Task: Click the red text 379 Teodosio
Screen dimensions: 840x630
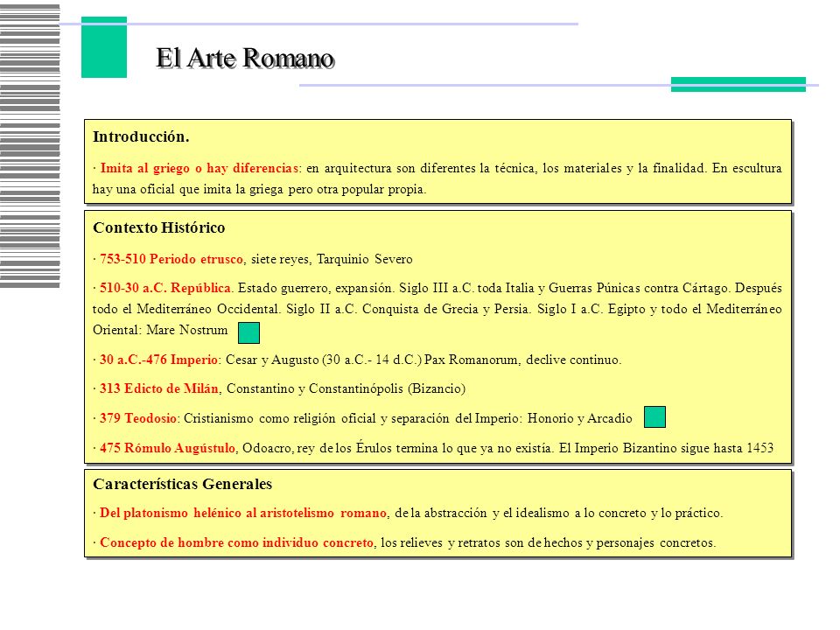Action: click(x=138, y=418)
